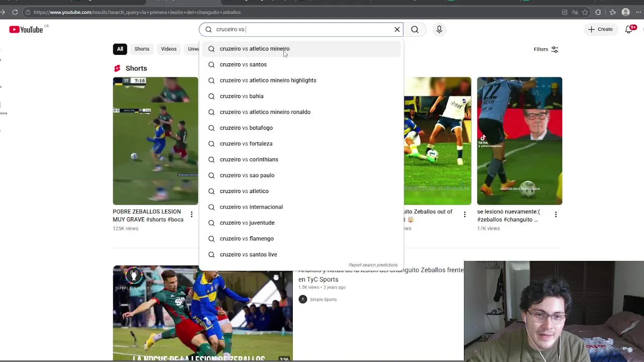
Task: Select the Shorts filter chip
Action: [x=142, y=49]
